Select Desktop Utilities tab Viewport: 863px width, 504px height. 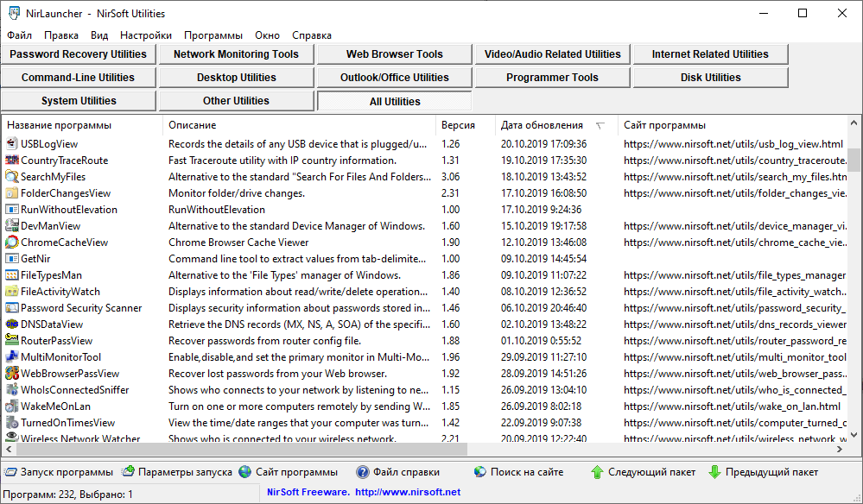click(236, 78)
